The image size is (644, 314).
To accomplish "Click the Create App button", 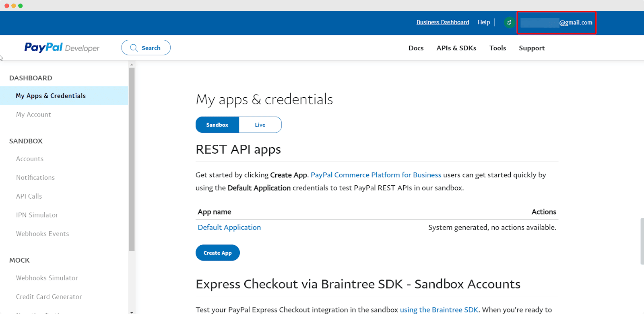I will [x=218, y=253].
